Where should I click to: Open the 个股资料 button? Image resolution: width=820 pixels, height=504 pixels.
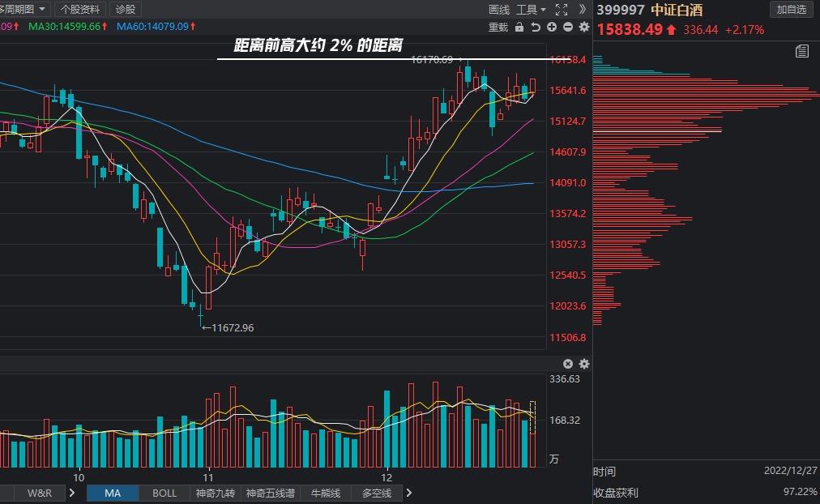click(81, 10)
